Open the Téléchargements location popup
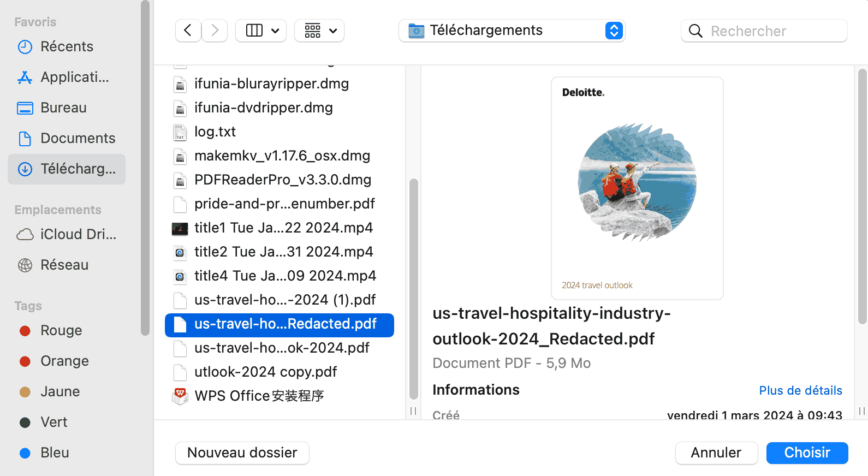 pyautogui.click(x=512, y=31)
